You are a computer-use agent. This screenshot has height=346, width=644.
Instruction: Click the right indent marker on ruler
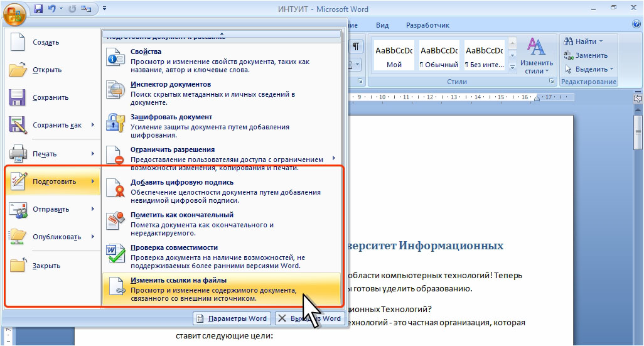click(537, 98)
